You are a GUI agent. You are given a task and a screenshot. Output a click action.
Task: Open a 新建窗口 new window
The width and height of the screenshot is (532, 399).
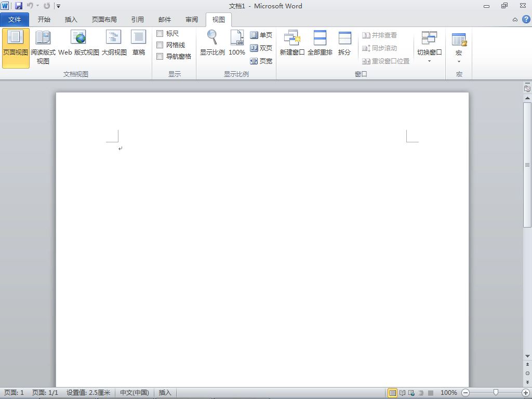tap(292, 43)
